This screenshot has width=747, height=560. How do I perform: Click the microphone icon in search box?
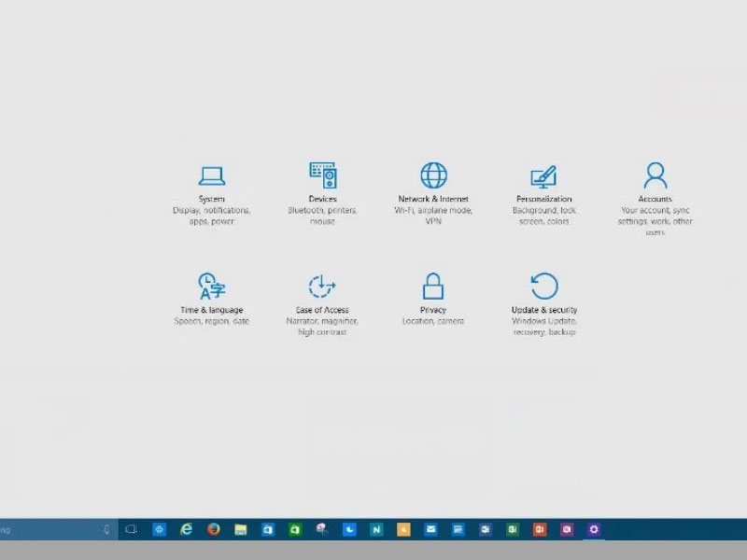point(106,529)
